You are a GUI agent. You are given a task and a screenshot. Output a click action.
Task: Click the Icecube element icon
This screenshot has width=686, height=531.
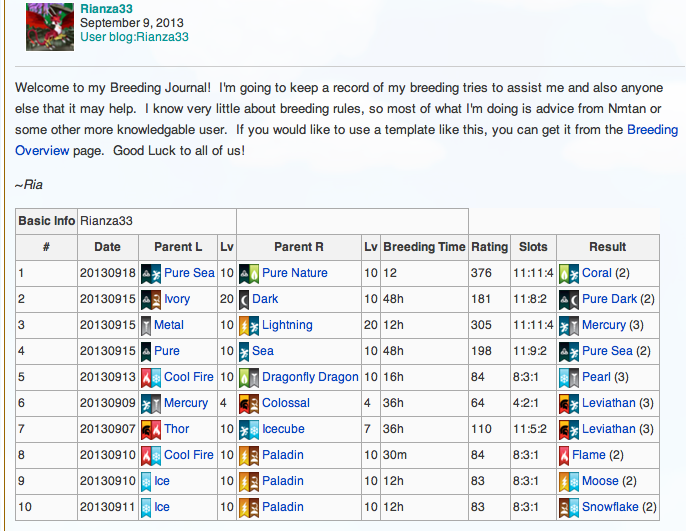point(249,429)
